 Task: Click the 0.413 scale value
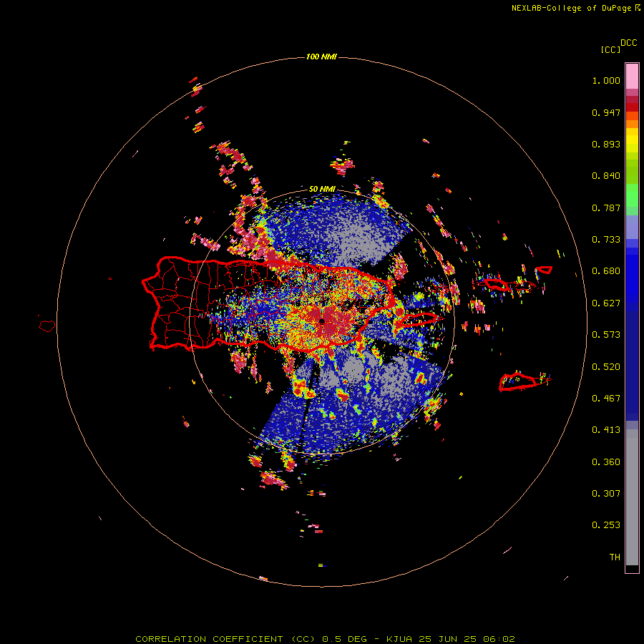point(606,430)
